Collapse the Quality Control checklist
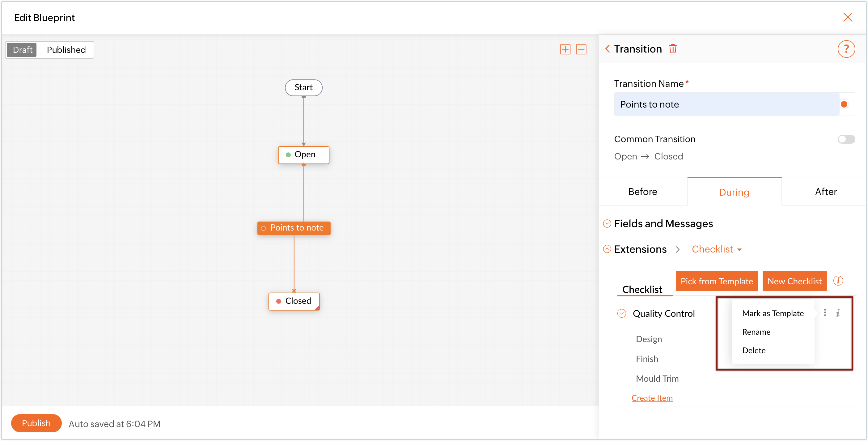The image size is (868, 441). (621, 313)
